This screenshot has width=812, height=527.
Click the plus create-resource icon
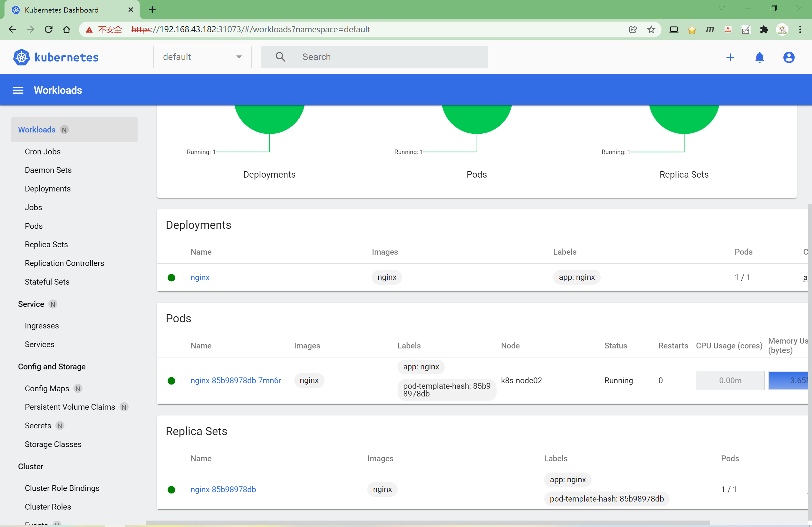730,57
